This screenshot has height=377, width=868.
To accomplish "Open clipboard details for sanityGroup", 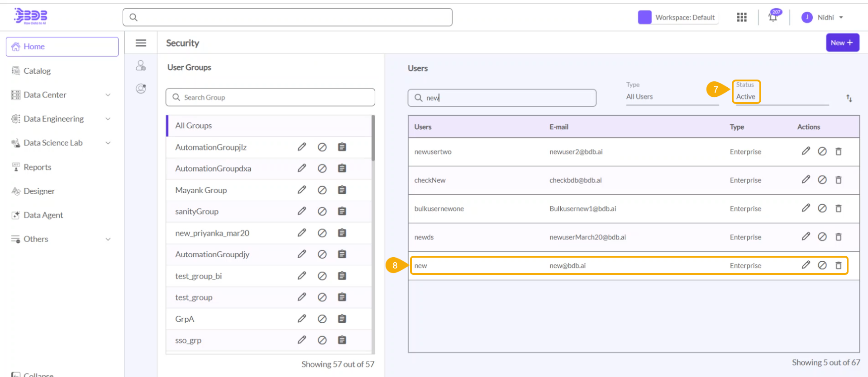I will pyautogui.click(x=342, y=211).
